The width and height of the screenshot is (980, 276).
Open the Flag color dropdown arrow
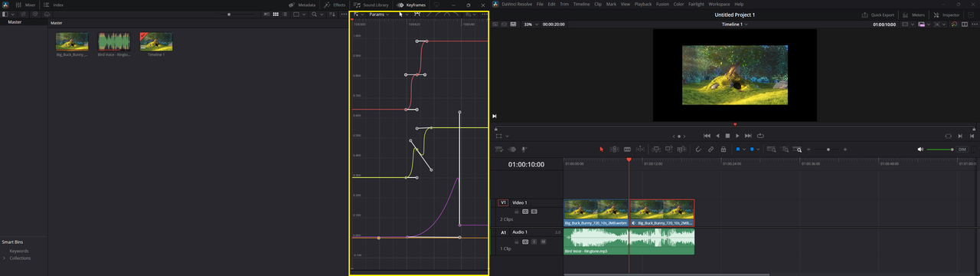744,149
